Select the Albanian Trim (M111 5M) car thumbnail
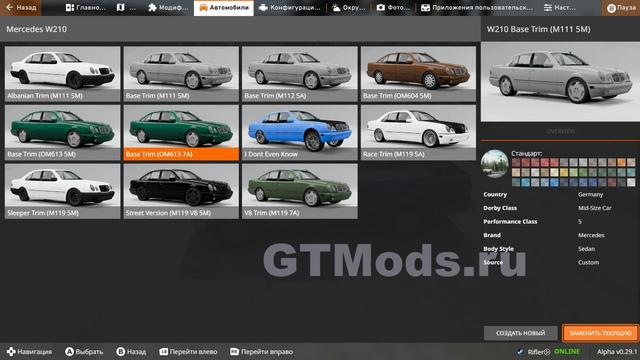The image size is (640, 360). click(x=62, y=74)
